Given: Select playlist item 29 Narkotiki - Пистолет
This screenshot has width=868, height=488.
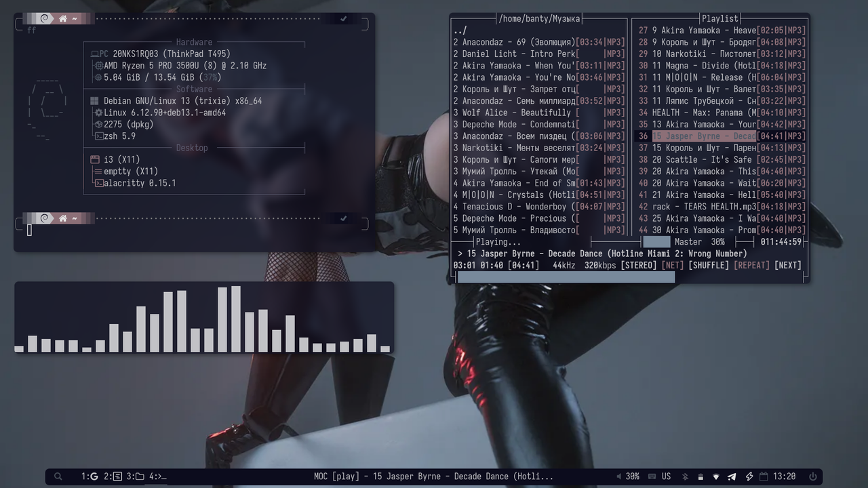Looking at the screenshot, I should coord(722,54).
